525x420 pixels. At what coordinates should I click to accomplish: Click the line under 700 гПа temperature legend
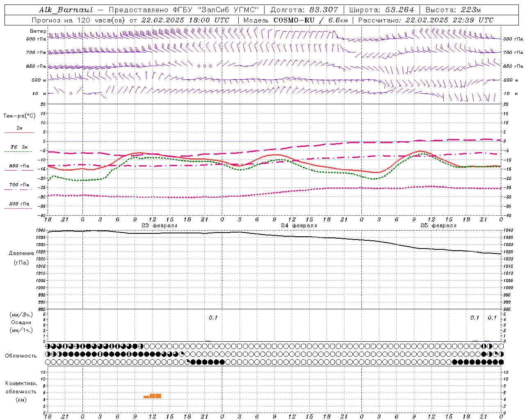coord(19,190)
